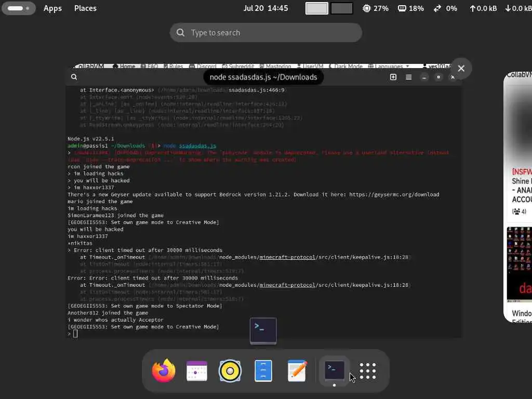The image size is (532, 399).
Task: Open the Apps menu in top bar
Action: tap(52, 8)
